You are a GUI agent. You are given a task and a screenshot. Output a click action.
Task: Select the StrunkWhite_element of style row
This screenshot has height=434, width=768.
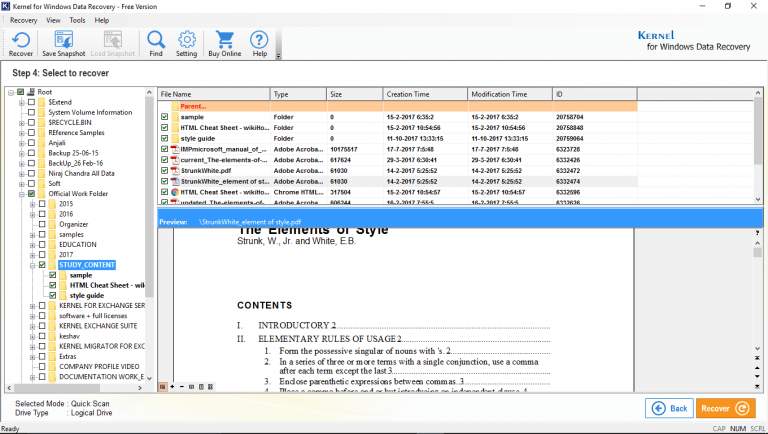(x=397, y=182)
